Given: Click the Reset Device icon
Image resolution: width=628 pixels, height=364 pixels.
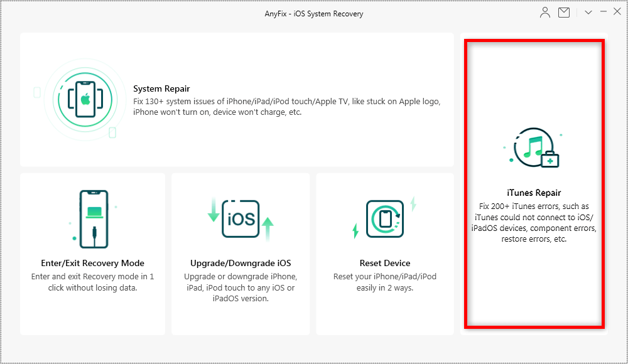Looking at the screenshot, I should coord(384,218).
